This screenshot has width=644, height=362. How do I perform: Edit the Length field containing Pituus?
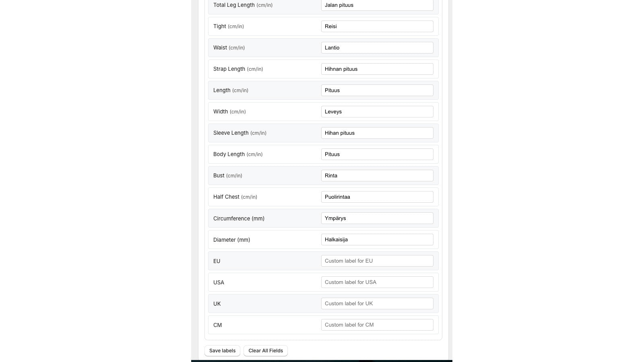pyautogui.click(x=377, y=90)
